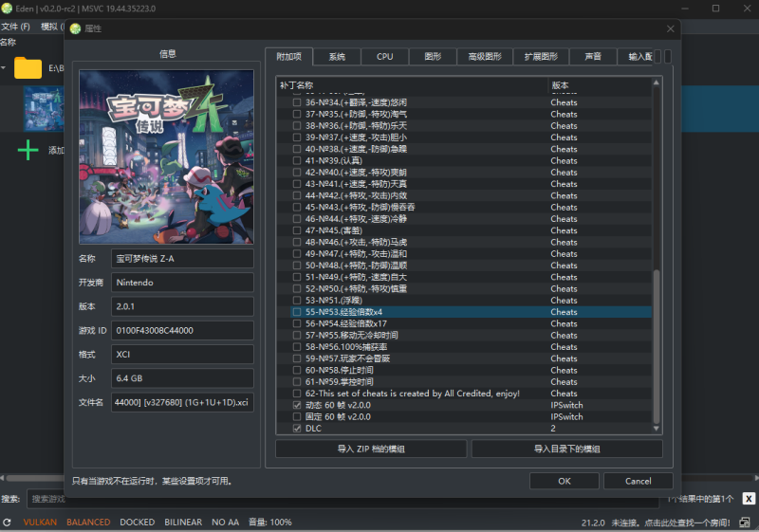
Task: Collapse the E:\ folder tree arrow
Action: point(4,67)
